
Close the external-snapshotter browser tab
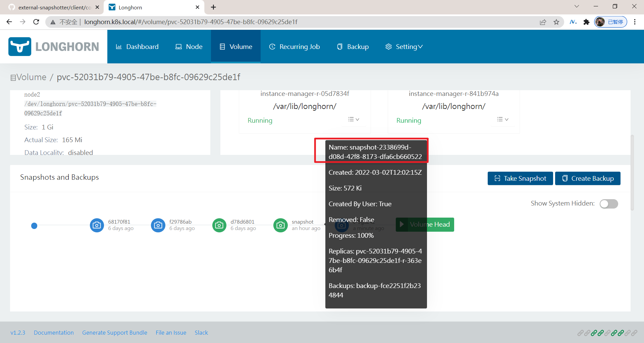(97, 7)
